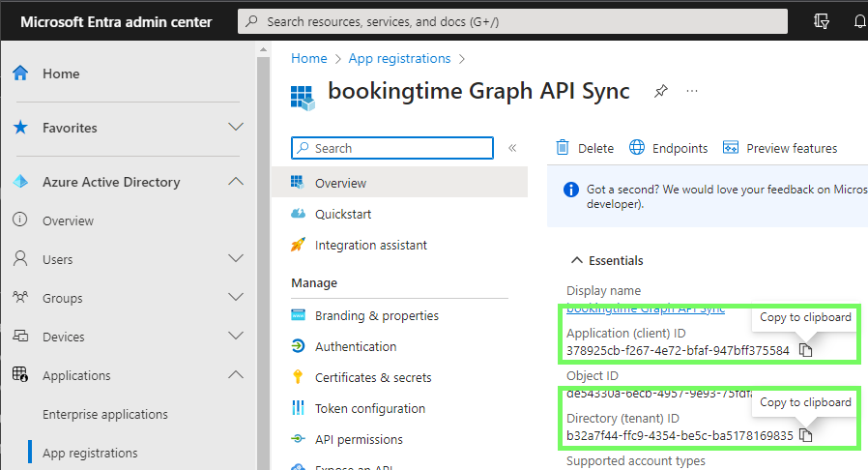This screenshot has height=470, width=868.
Task: Click Home in the breadcrumb
Action: 309,58
